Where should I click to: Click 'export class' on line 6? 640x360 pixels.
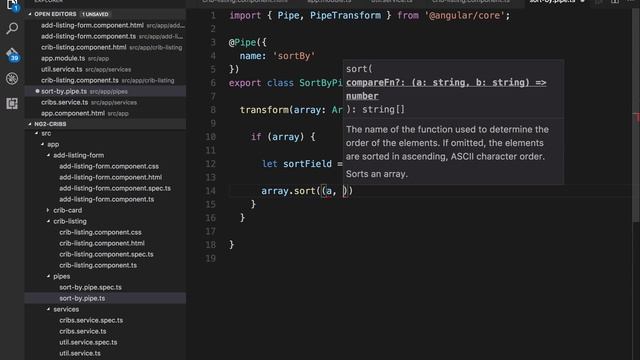(261, 83)
